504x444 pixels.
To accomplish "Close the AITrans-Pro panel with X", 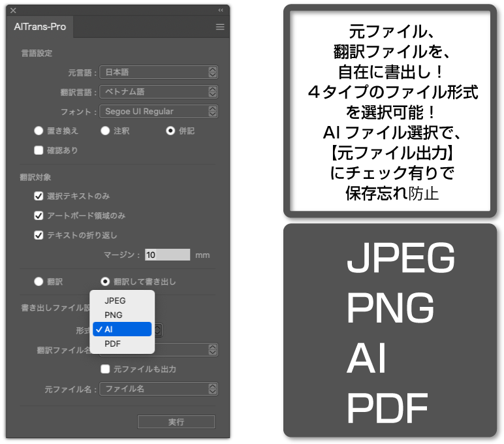I will pyautogui.click(x=13, y=10).
